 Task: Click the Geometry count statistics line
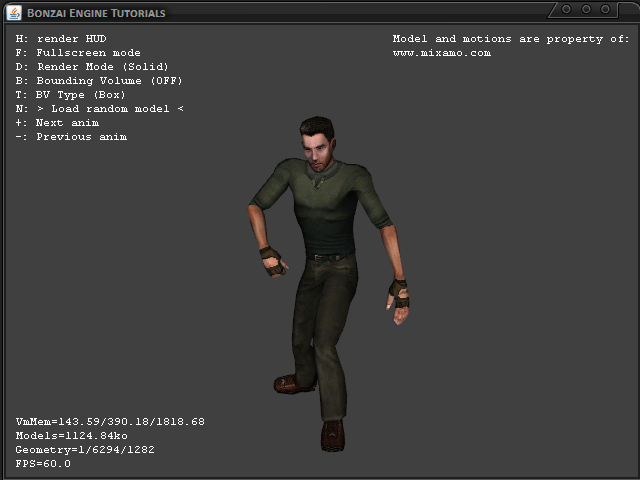(x=85, y=450)
